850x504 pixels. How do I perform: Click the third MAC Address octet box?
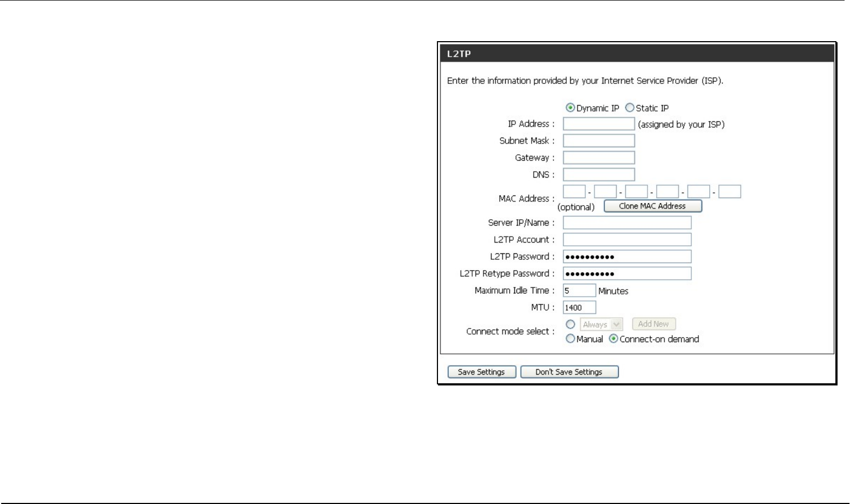(x=636, y=192)
